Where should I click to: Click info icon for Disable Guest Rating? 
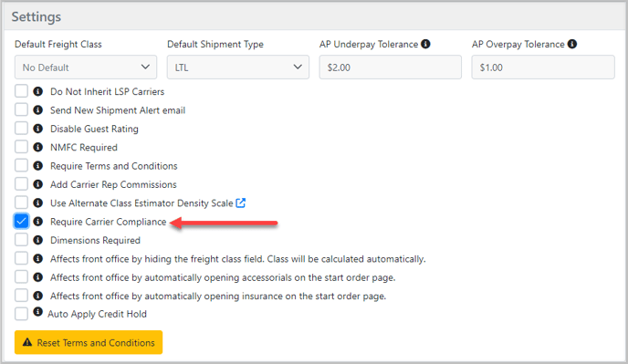pos(38,129)
